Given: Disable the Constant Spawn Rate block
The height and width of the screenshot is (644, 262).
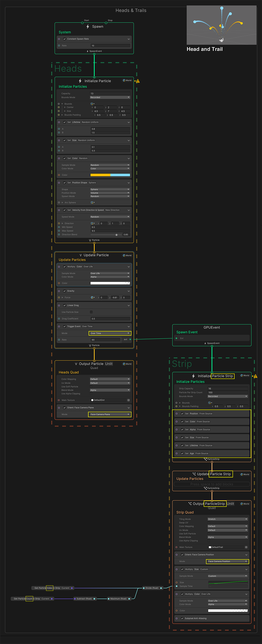Looking at the screenshot, I should pos(64,39).
